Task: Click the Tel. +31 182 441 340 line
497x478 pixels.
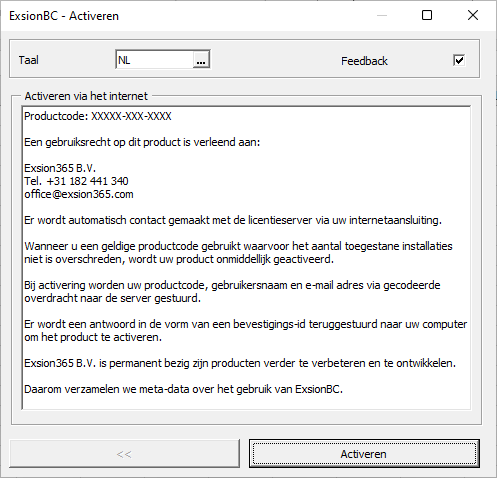Action: [x=76, y=181]
